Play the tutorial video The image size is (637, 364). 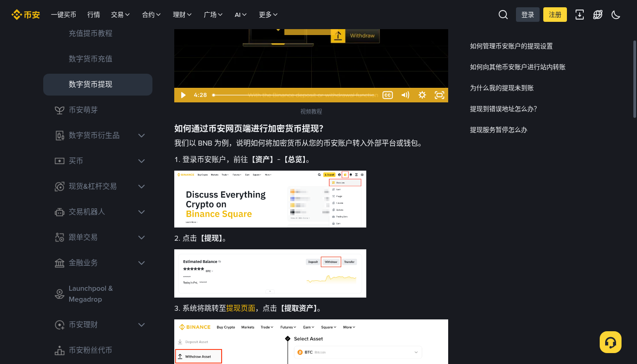[x=183, y=95]
